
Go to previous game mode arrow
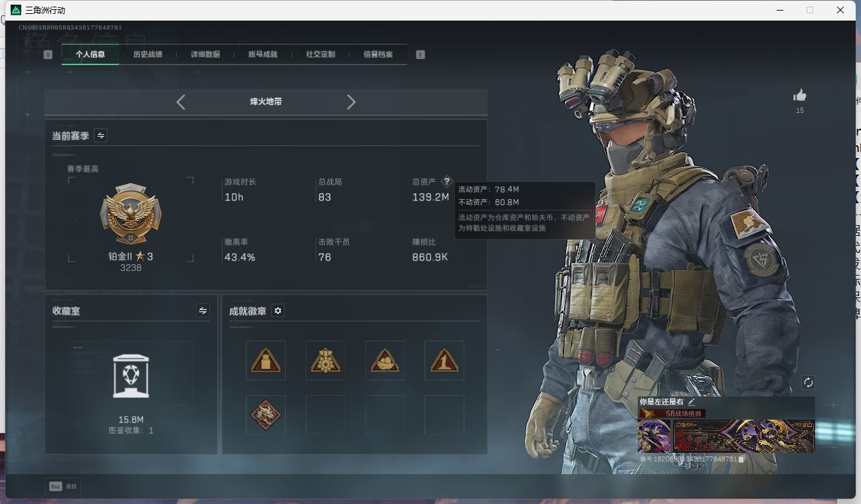181,102
